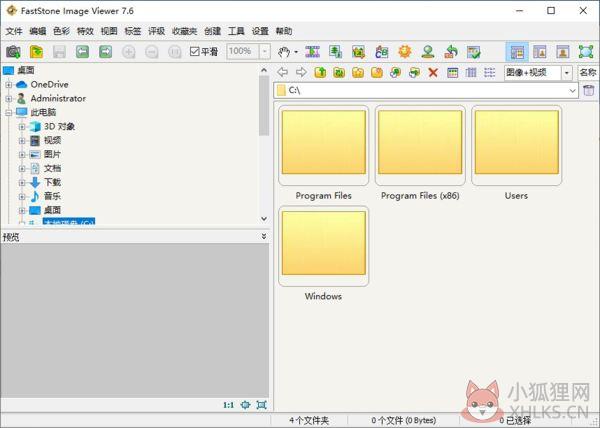The width and height of the screenshot is (600, 428).
Task: Open the 100% zoom dropdown arrow
Action: pyautogui.click(x=264, y=52)
